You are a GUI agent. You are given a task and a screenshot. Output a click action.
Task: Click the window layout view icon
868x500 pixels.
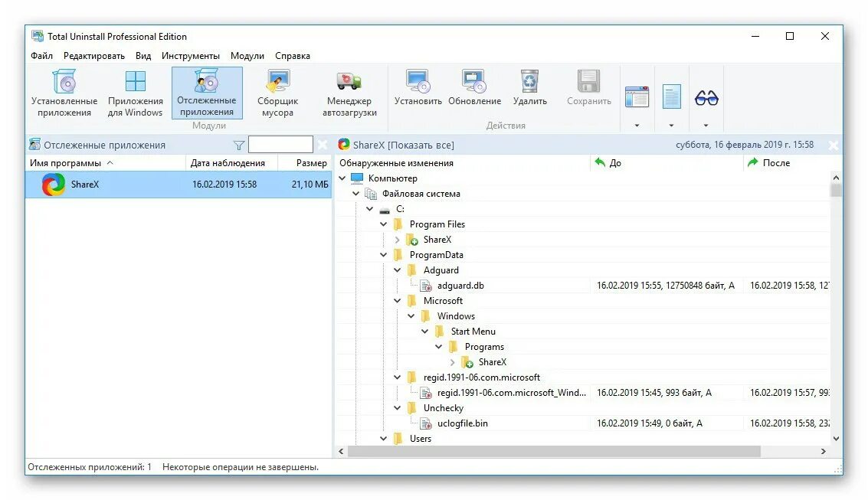point(637,97)
